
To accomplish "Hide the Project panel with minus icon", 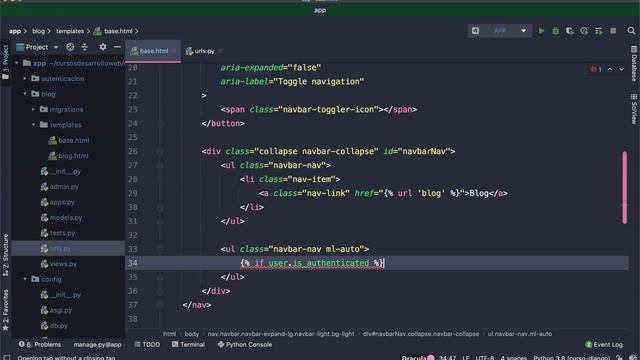I will (117, 47).
